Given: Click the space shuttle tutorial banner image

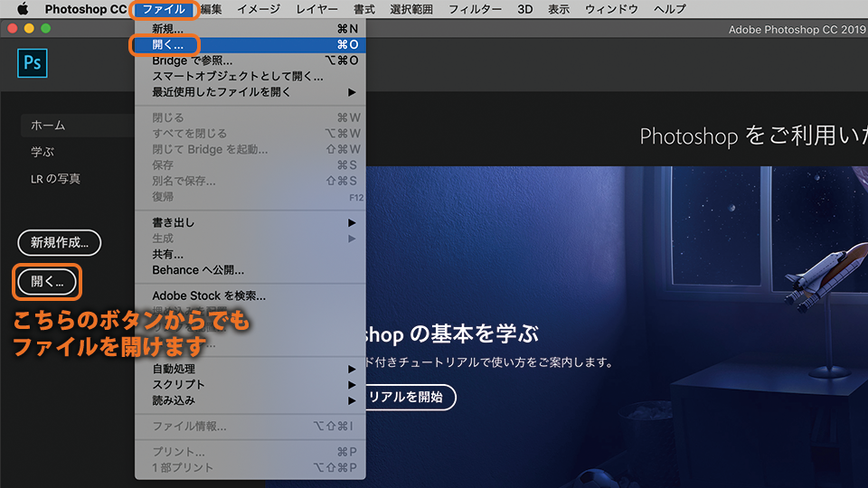Looking at the screenshot, I should click(x=617, y=326).
